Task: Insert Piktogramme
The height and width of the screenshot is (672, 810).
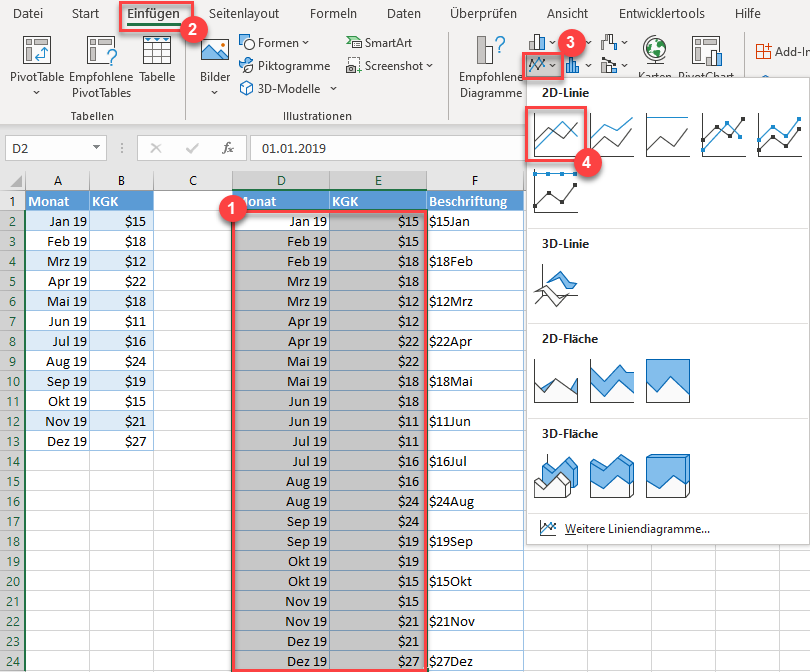Action: 285,66
